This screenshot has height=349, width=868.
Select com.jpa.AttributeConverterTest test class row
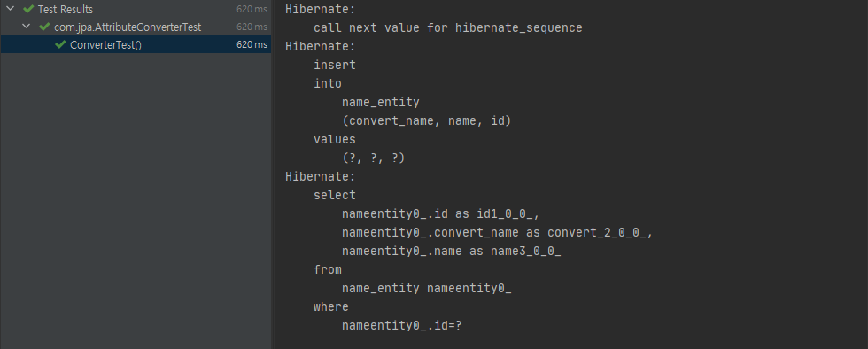(x=136, y=27)
